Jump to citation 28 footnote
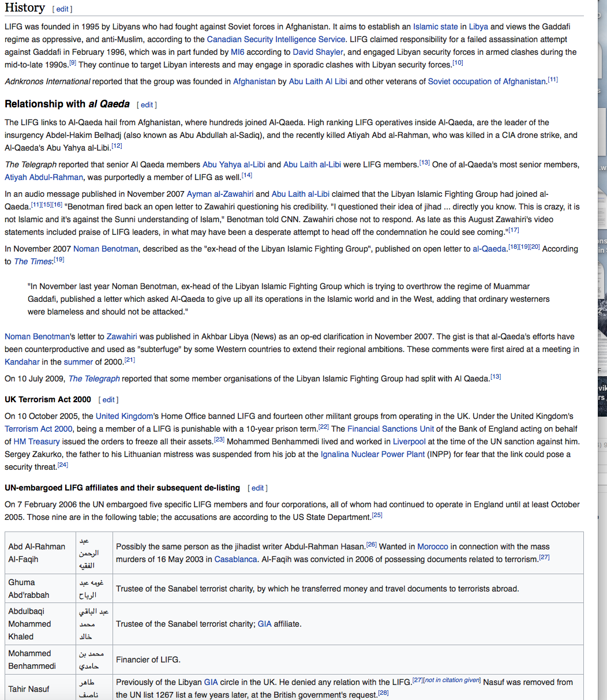The height and width of the screenshot is (700, 607). point(384,692)
